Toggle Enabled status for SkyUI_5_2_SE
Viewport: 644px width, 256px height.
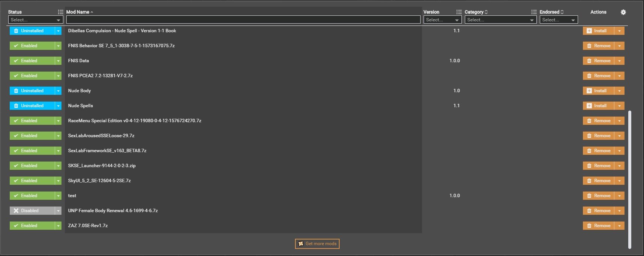32,181
